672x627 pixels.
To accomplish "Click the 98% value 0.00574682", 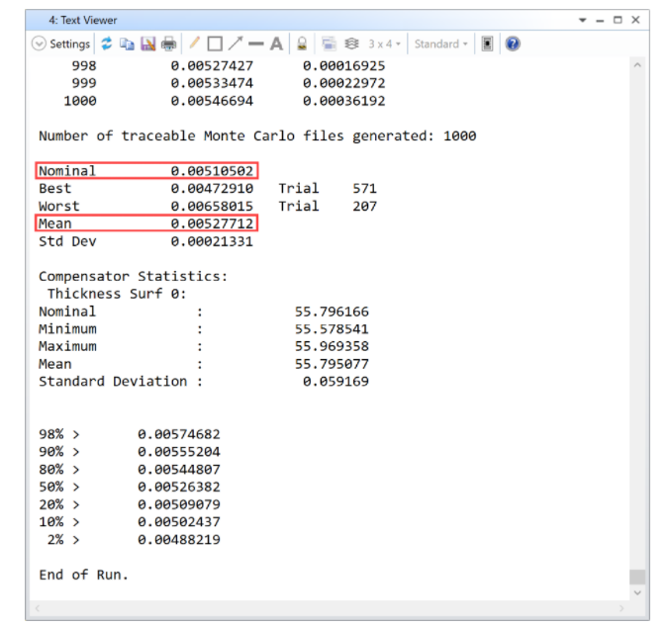I will (179, 434).
